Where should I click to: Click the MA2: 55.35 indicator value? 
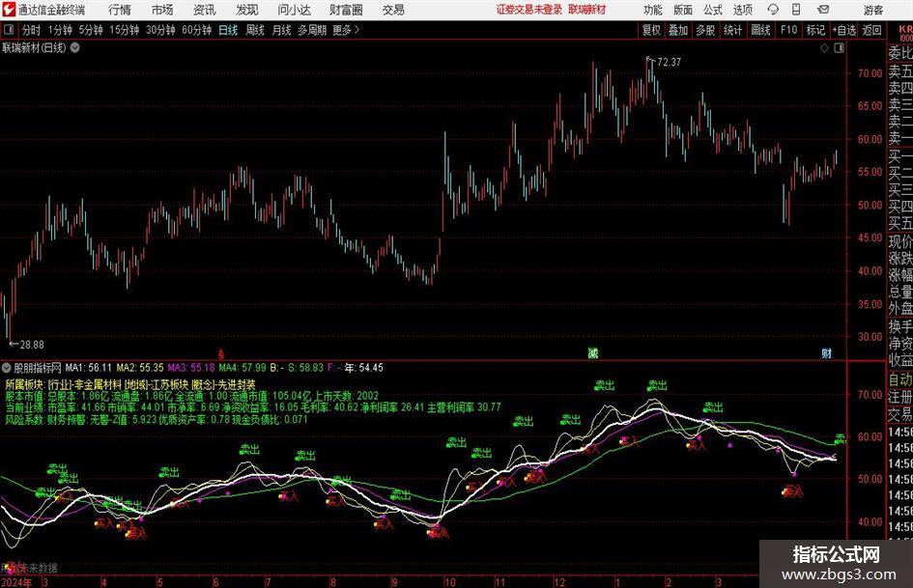click(140, 368)
